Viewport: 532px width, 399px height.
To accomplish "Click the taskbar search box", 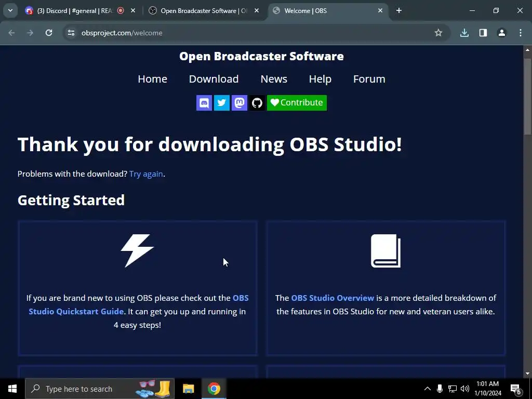I will [100, 389].
